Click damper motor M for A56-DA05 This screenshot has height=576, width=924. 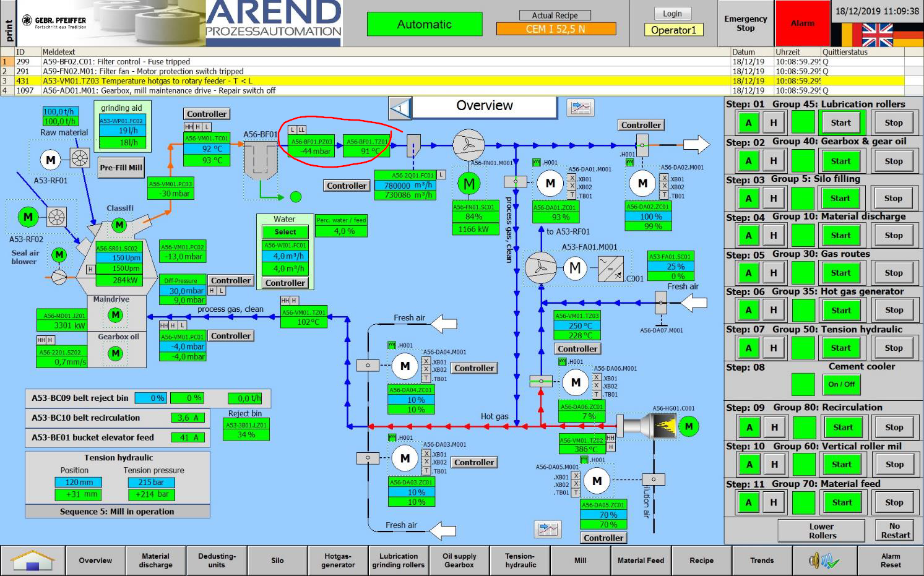tap(597, 481)
